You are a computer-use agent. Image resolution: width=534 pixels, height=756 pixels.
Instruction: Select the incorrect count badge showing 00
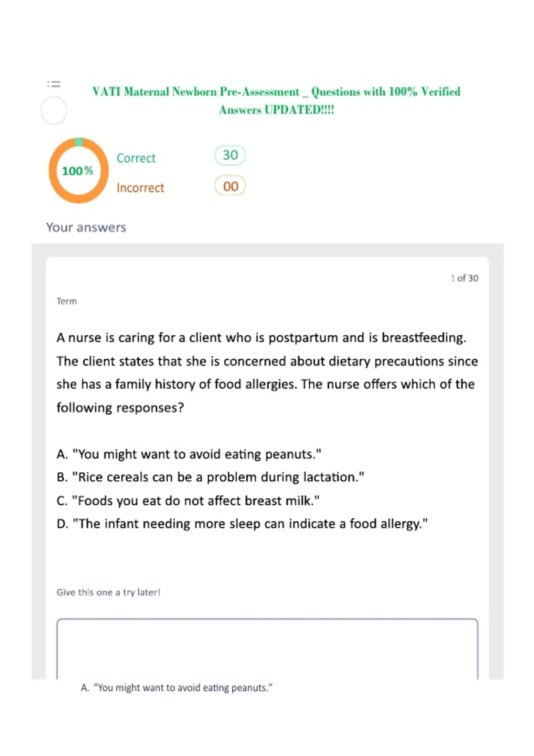[230, 186]
